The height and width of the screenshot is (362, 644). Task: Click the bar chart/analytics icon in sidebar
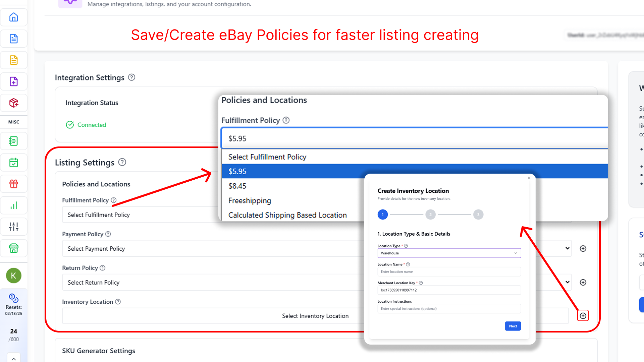(13, 205)
